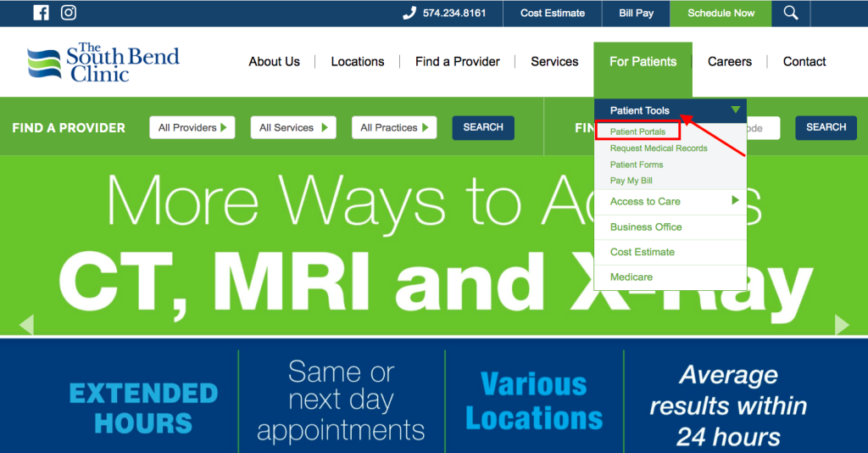
Task: Select Patient Forms in the dropdown
Action: (637, 165)
